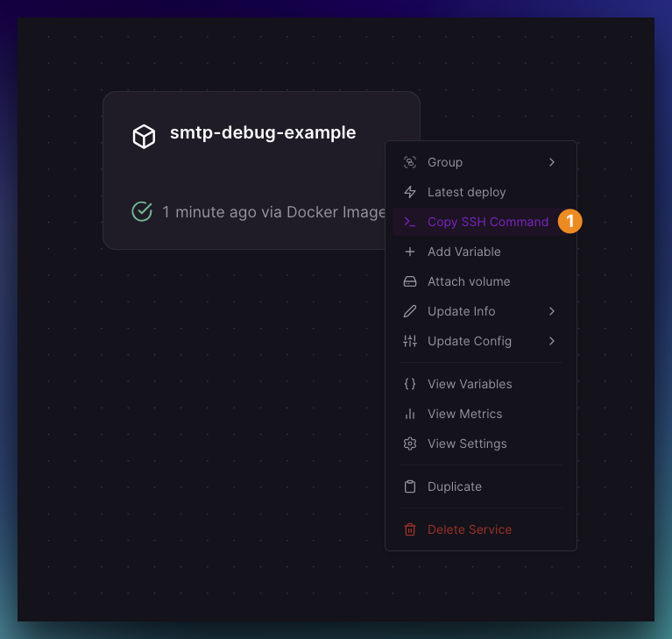The image size is (672, 639).
Task: Select View Variables menu entry
Action: 481,384
